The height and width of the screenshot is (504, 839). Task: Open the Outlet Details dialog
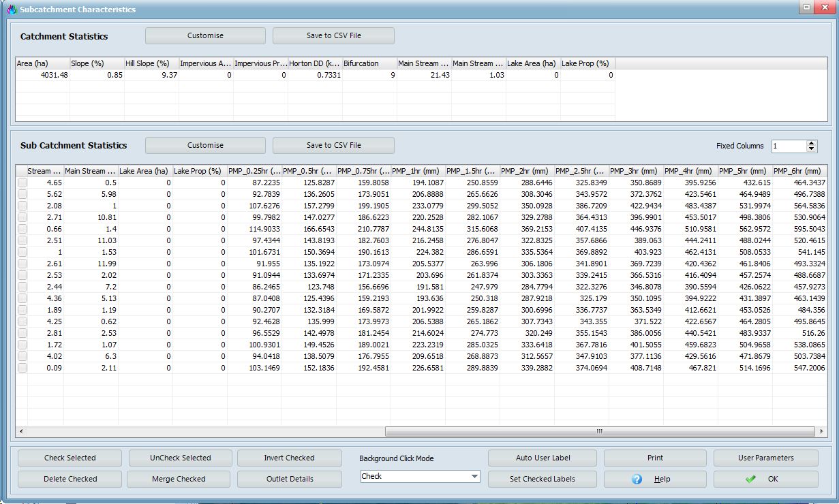[289, 479]
